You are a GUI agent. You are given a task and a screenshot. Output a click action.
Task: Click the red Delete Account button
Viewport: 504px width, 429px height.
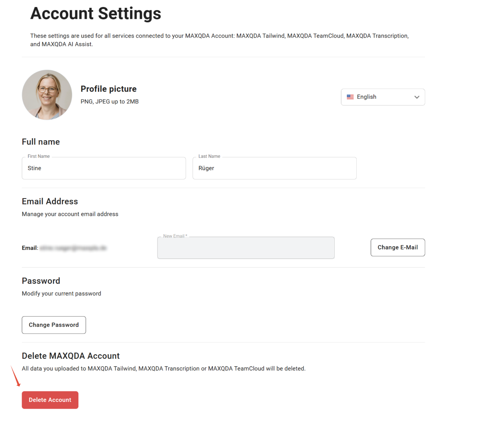tap(50, 400)
